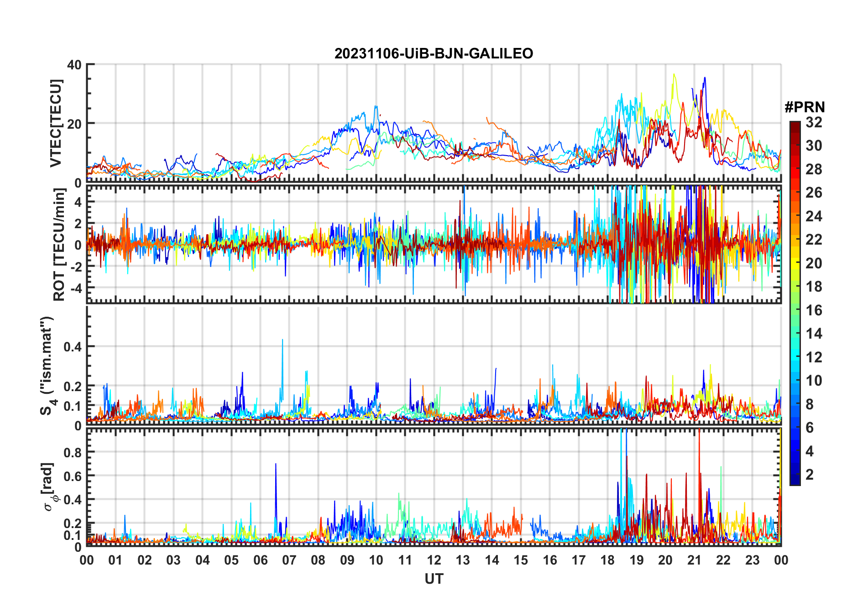
Task: Click the 0.1 tick on σφ axis
Action: [73, 535]
